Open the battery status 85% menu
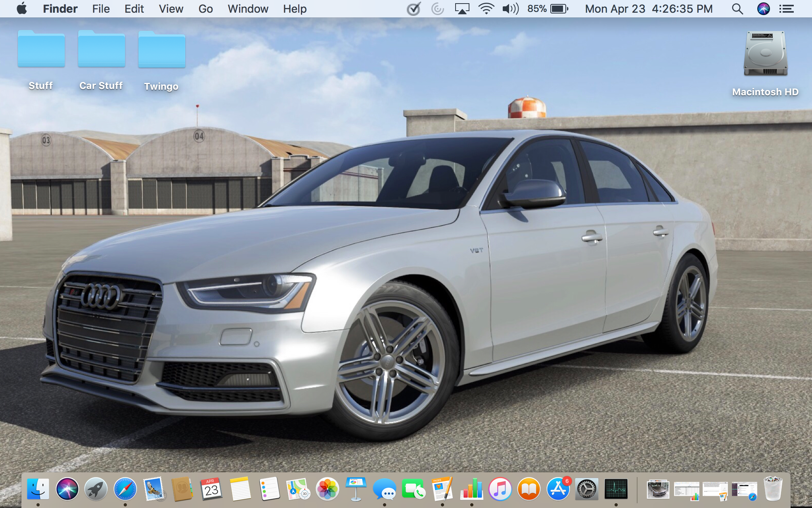Screen dimensions: 812x508 548,9
